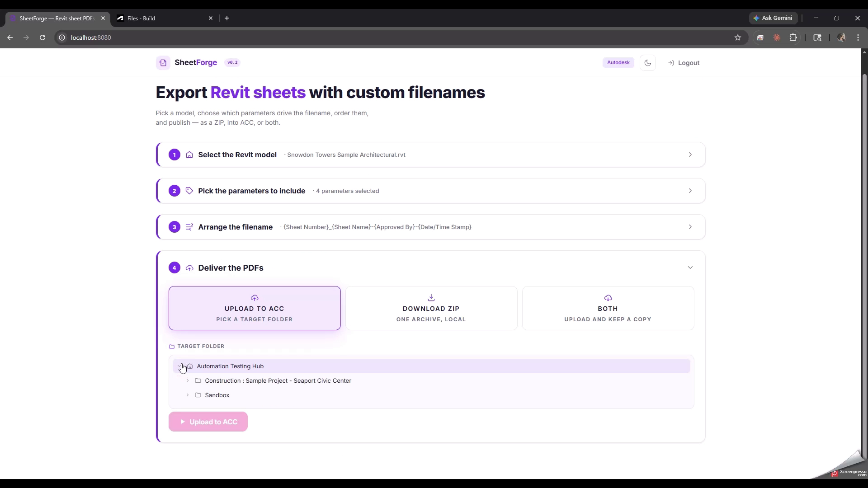Expand the Sandbox folder arrow
868x488 pixels.
click(188, 395)
